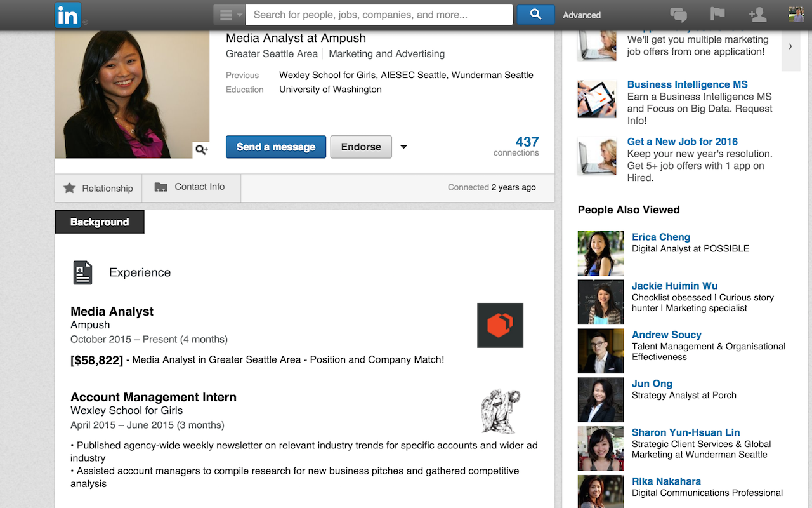Click the Experience section document icon

coord(82,272)
